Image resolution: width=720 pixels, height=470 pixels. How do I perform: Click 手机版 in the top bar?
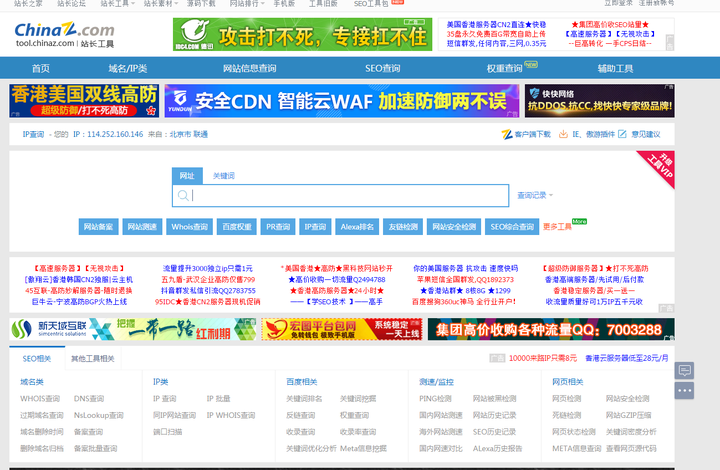(x=284, y=4)
